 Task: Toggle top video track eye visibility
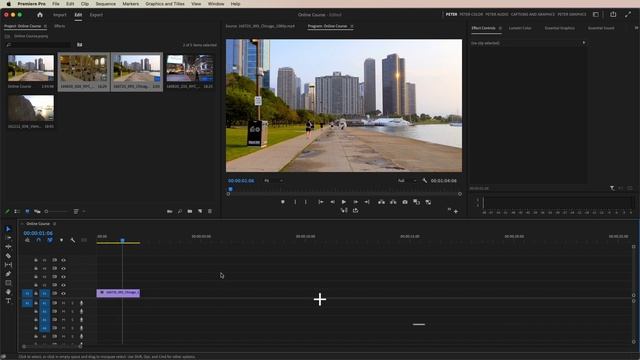point(63,260)
